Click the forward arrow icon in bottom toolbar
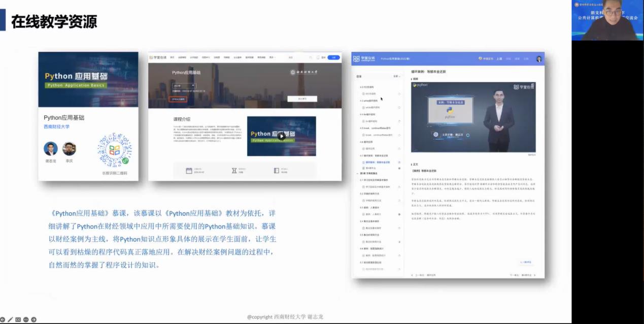 tap(33, 319)
